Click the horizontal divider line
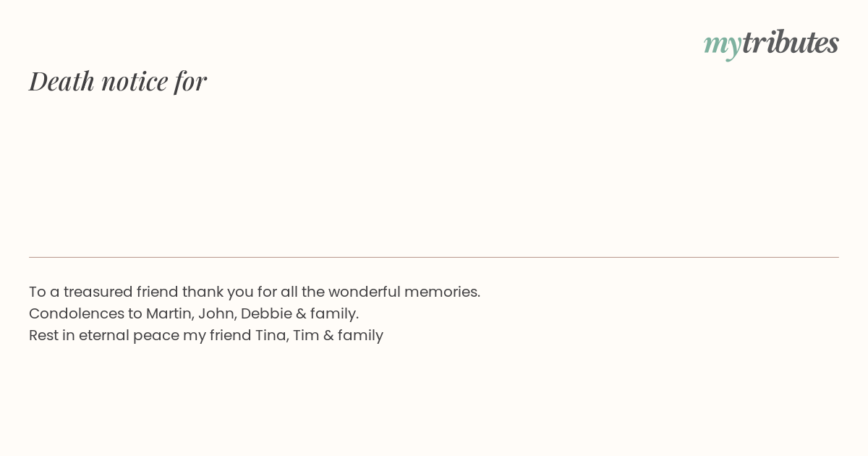 point(434,257)
